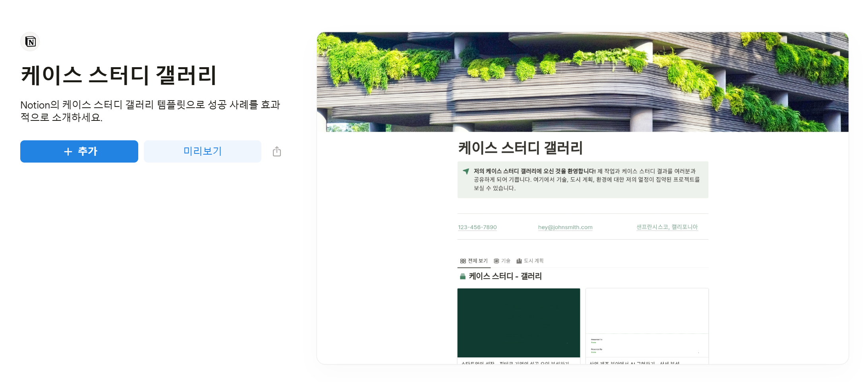
Task: Switch to the 기술 tab
Action: click(x=502, y=261)
